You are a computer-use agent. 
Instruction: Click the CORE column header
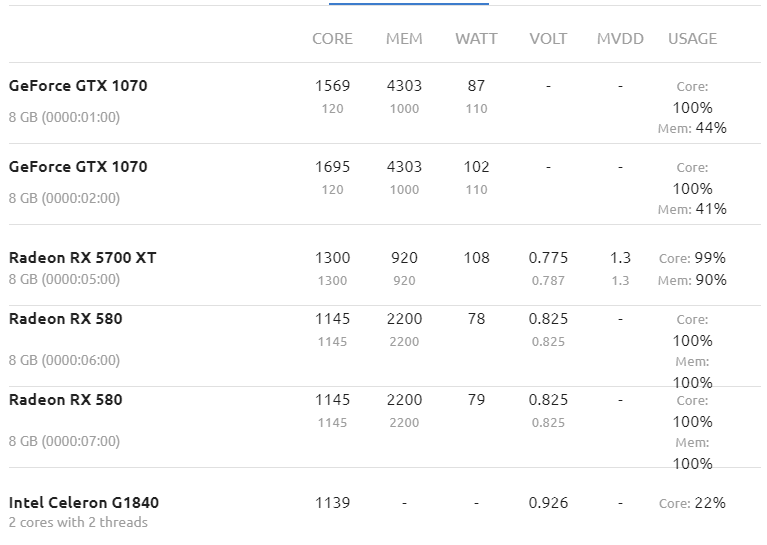(x=332, y=39)
